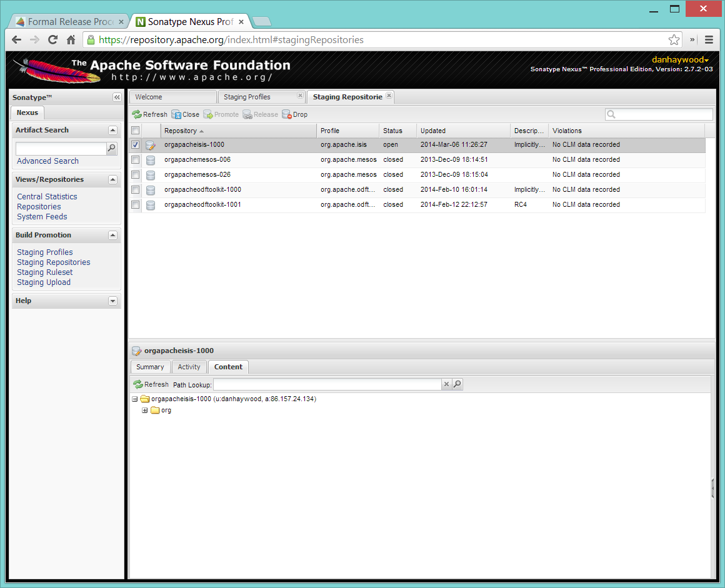Open the Advanced Search link
Screen dimensions: 725x588
tap(47, 161)
